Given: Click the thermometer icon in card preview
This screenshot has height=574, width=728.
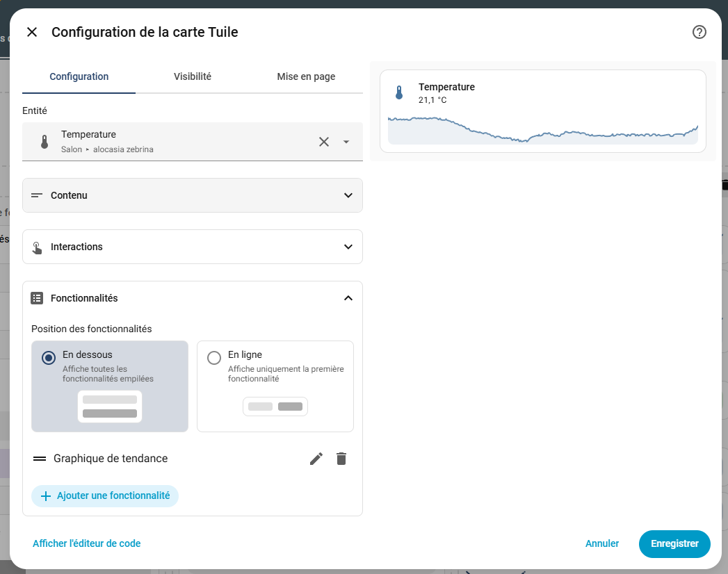Looking at the screenshot, I should (399, 93).
